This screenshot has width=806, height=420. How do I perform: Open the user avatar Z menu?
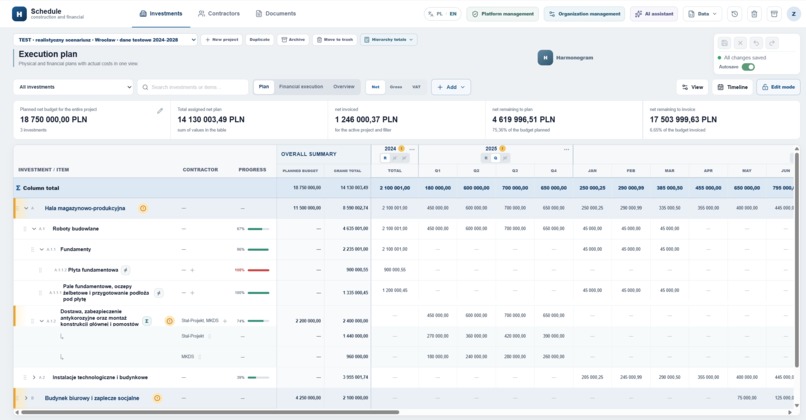[794, 14]
